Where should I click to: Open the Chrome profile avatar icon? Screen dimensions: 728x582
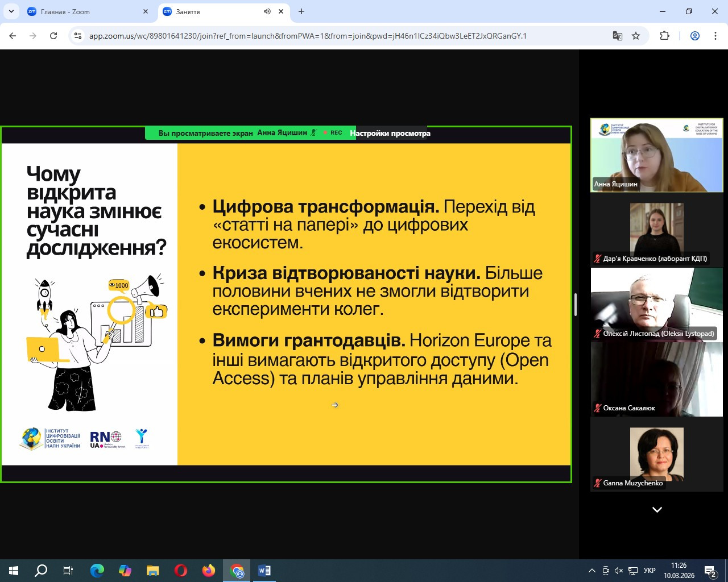click(694, 36)
